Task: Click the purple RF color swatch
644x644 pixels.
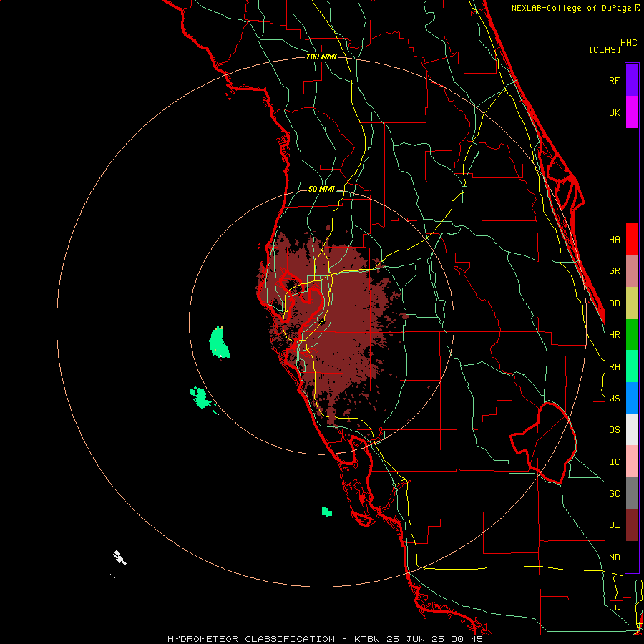Action: [632, 80]
